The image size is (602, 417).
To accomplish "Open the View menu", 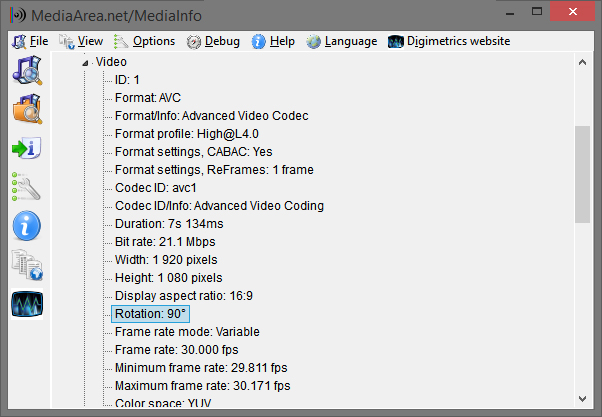I will (81, 41).
